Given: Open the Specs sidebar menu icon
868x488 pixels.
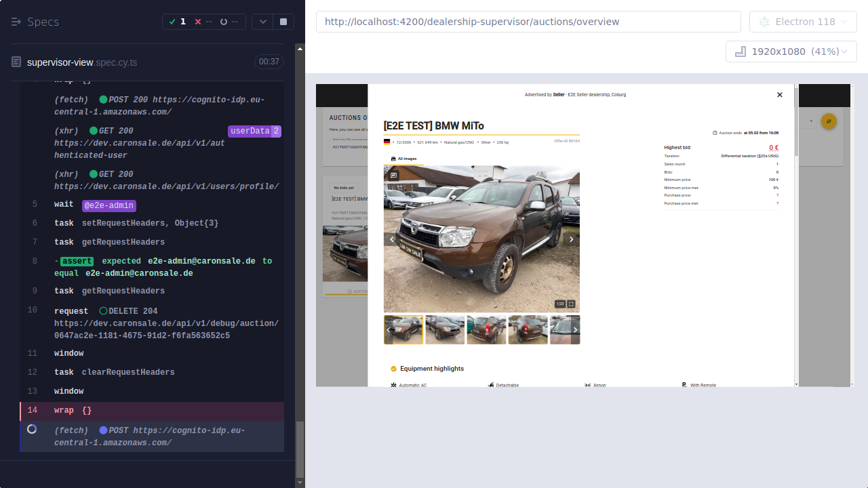Looking at the screenshot, I should tap(15, 21).
